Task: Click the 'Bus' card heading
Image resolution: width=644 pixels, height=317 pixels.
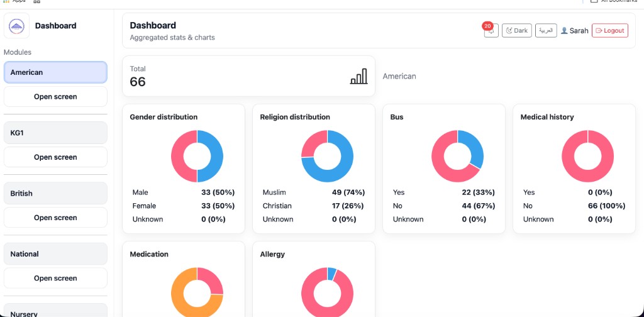Action: click(397, 117)
